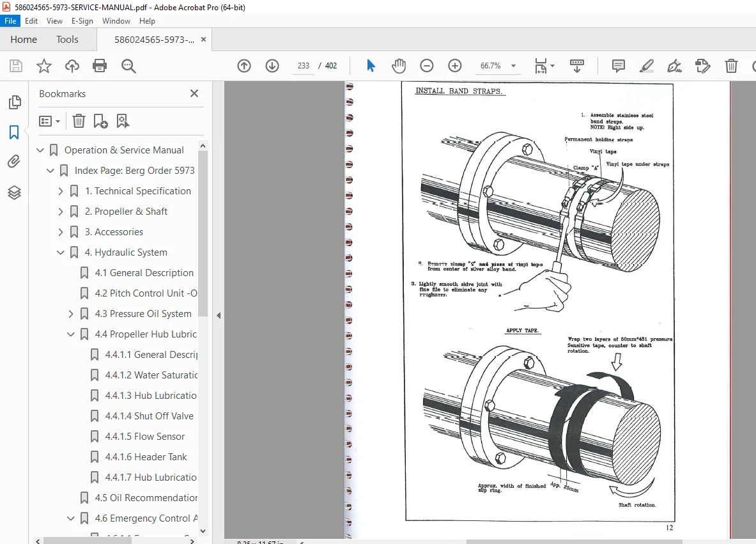Zoom in with plus button
Image resolution: width=756 pixels, height=544 pixels.
click(454, 66)
